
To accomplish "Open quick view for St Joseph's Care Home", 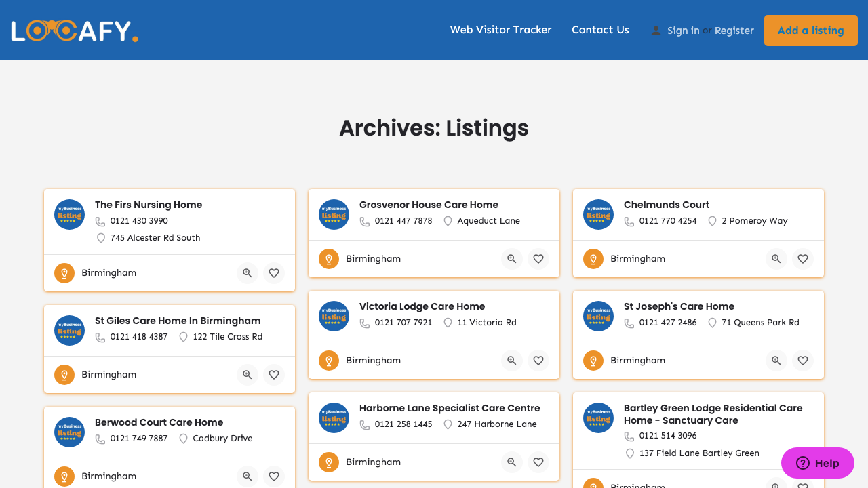I will [x=776, y=360].
